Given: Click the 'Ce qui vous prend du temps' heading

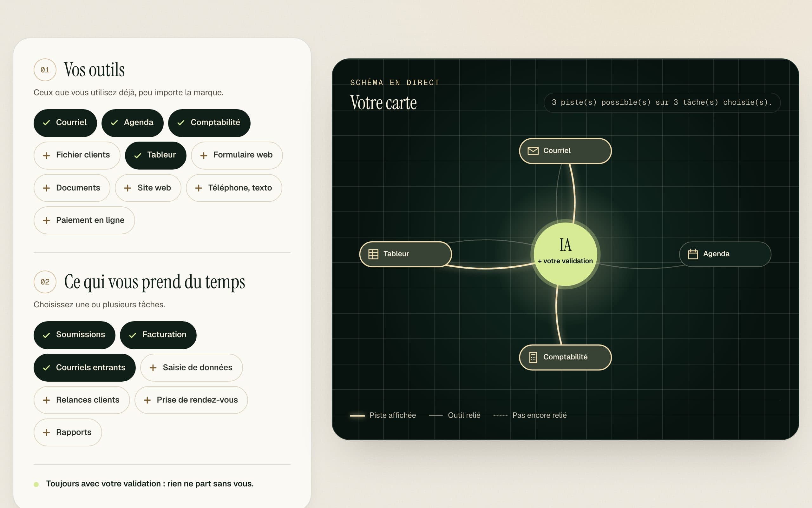Looking at the screenshot, I should point(154,282).
